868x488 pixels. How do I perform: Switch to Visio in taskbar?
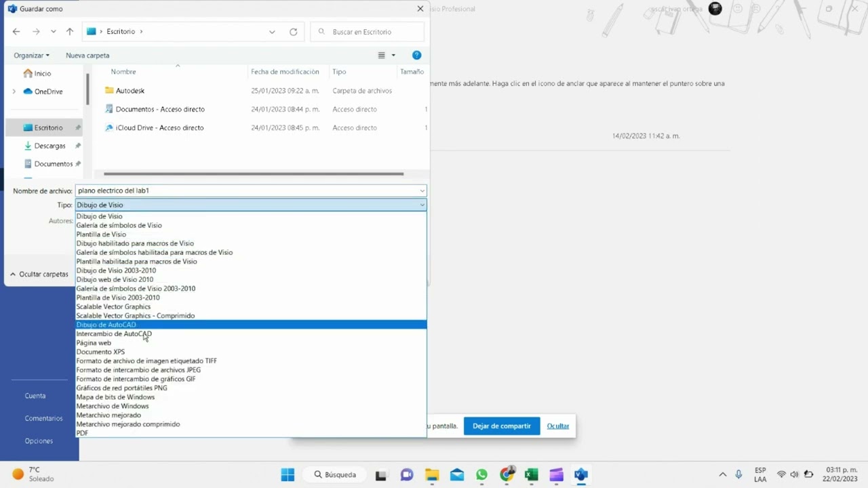click(x=581, y=475)
